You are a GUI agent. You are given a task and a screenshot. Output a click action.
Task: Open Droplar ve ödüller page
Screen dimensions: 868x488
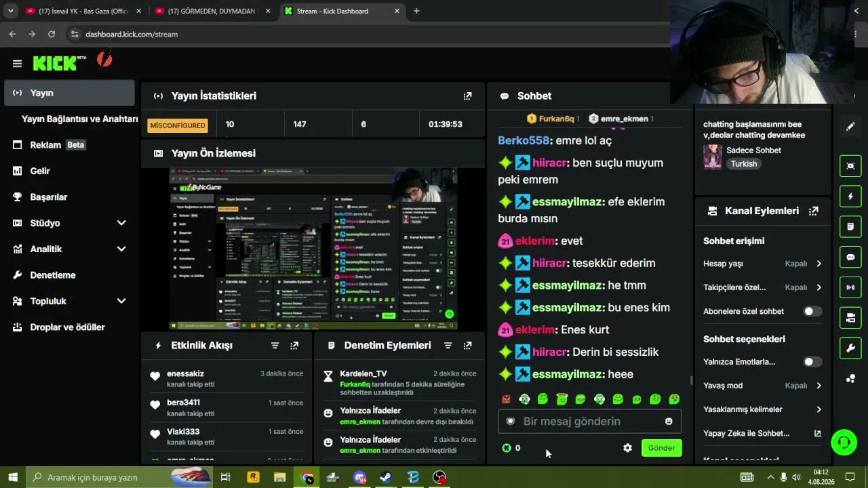(x=69, y=327)
